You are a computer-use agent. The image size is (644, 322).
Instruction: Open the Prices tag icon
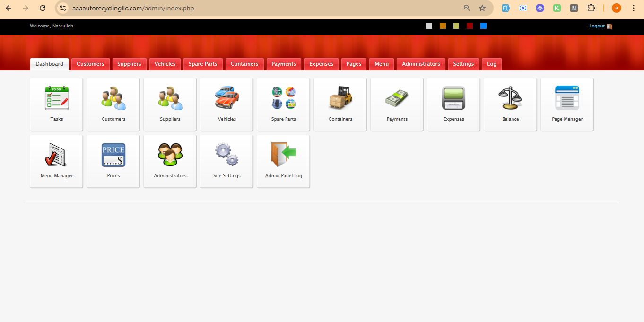click(113, 155)
